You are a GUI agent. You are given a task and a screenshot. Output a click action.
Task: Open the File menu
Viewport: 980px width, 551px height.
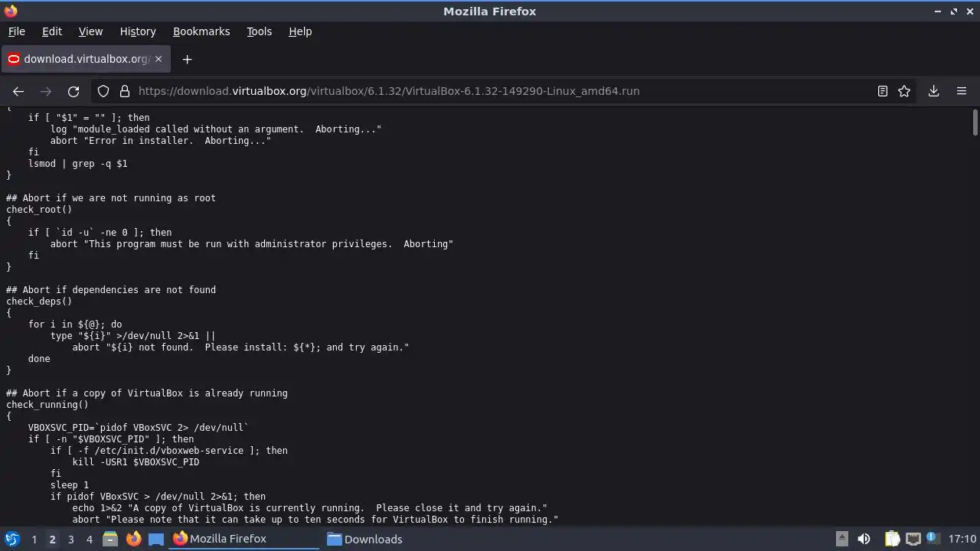point(17,31)
